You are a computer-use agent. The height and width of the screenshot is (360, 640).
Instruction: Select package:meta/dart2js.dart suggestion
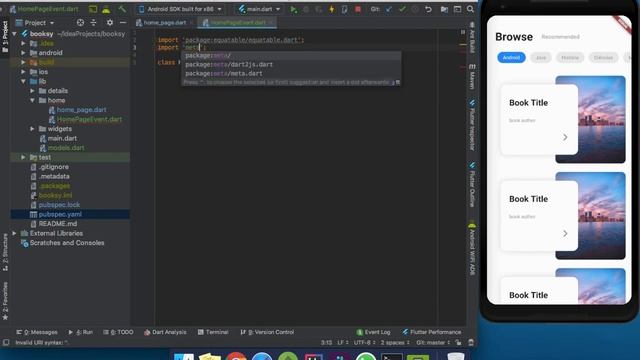291,64
